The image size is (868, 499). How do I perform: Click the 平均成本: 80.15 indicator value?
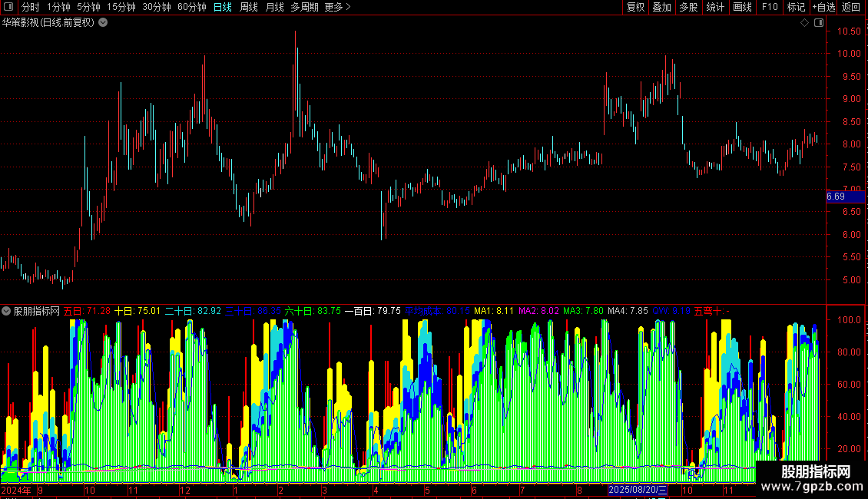(x=437, y=311)
